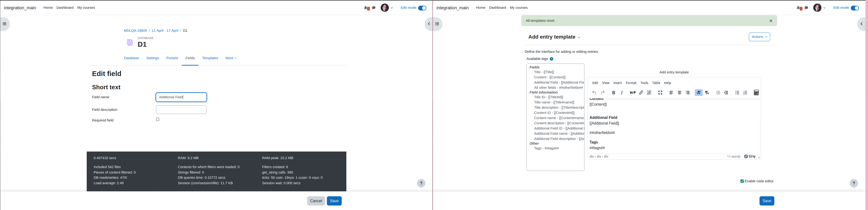
Task: Save the field in the left window
Action: 334,201
